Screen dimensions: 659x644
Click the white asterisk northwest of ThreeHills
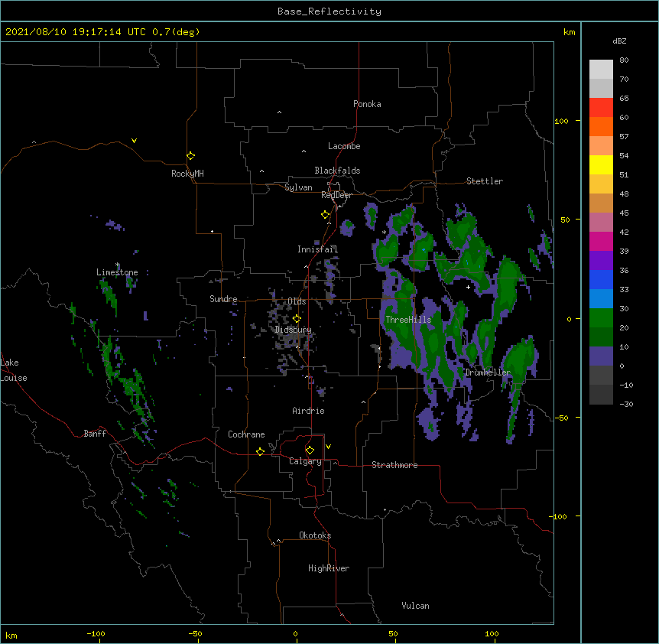(384, 232)
